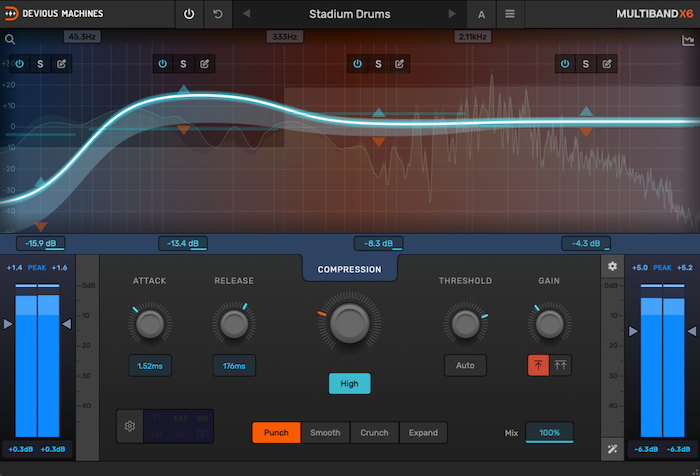700x476 pixels.
Task: Select the double-arrow gain mode button
Action: tap(560, 365)
